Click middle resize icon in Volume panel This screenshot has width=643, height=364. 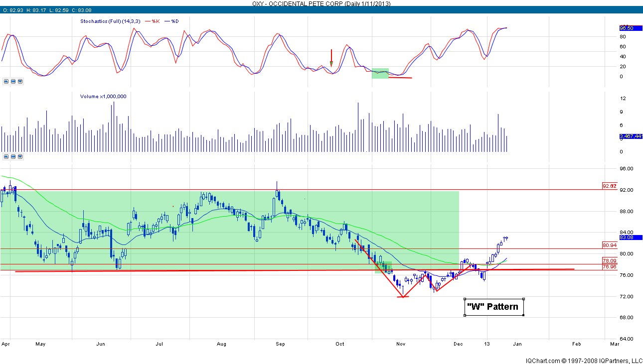[13, 156]
